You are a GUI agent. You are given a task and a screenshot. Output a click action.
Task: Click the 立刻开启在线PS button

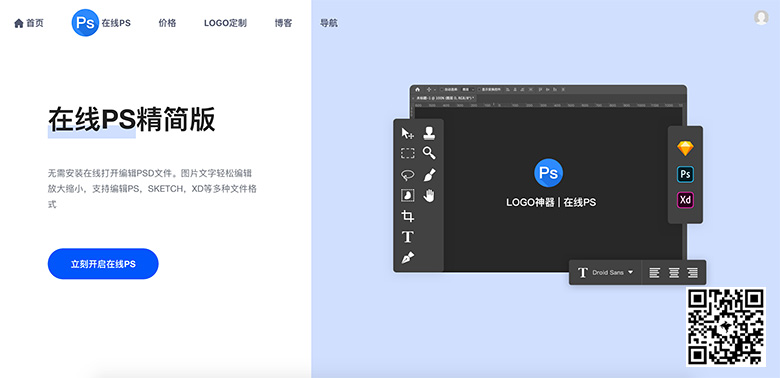click(x=103, y=264)
